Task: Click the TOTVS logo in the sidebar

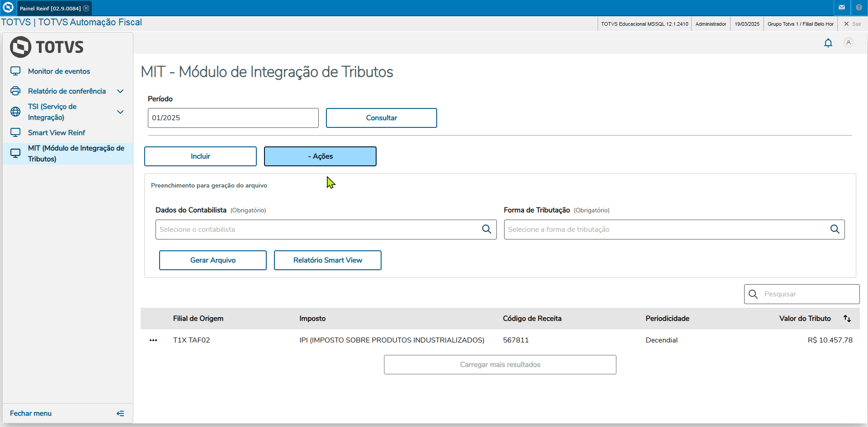Action: (x=47, y=47)
